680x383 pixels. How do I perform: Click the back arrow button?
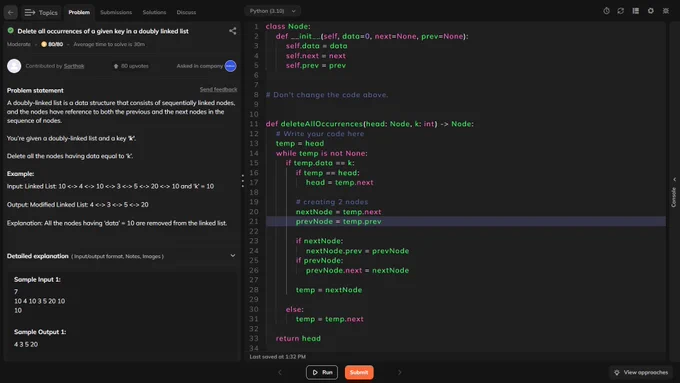[10, 12]
